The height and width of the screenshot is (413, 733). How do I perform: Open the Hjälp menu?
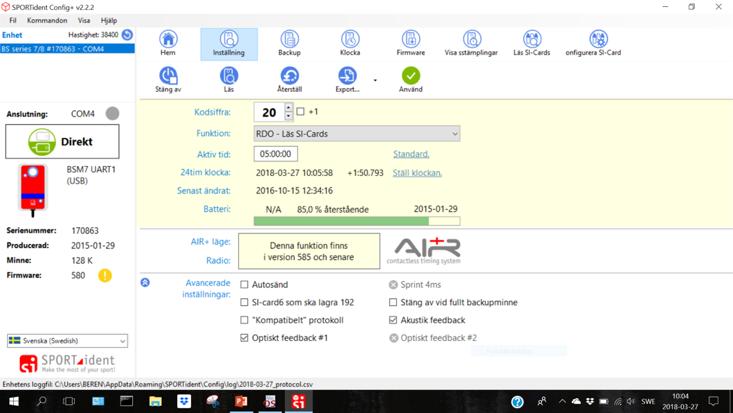coord(108,20)
